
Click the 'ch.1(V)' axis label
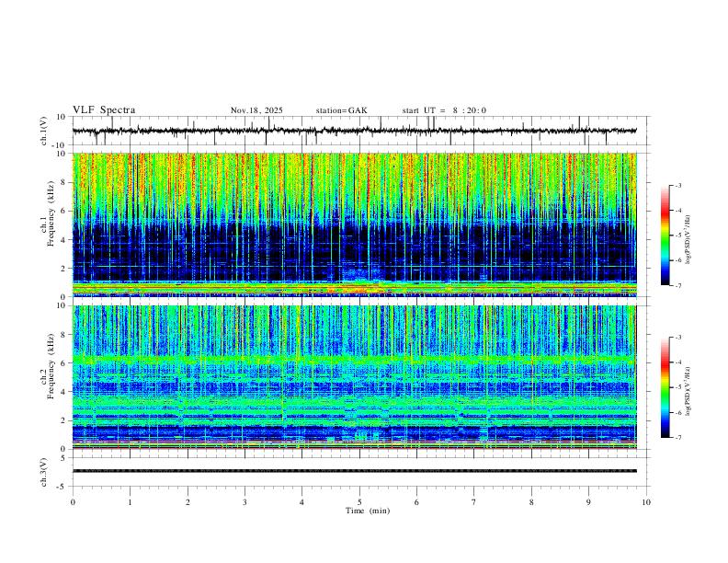(x=44, y=131)
